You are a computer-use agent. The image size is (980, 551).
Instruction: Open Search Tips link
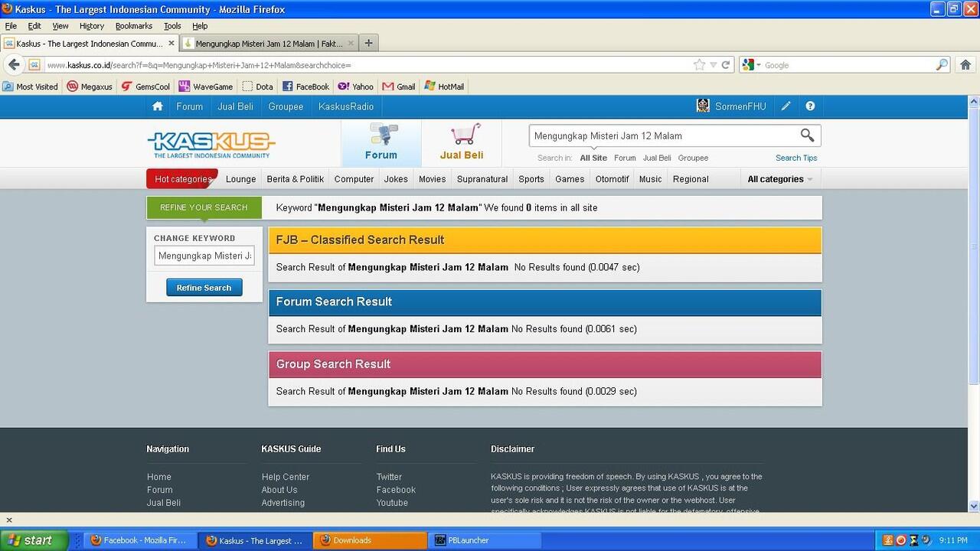click(x=796, y=158)
